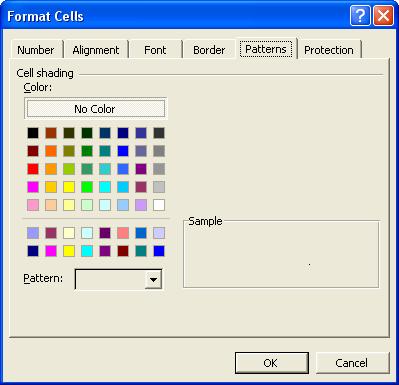This screenshot has height=385, width=399.
Task: Choose the orange swatch in third row
Action: (x=51, y=169)
